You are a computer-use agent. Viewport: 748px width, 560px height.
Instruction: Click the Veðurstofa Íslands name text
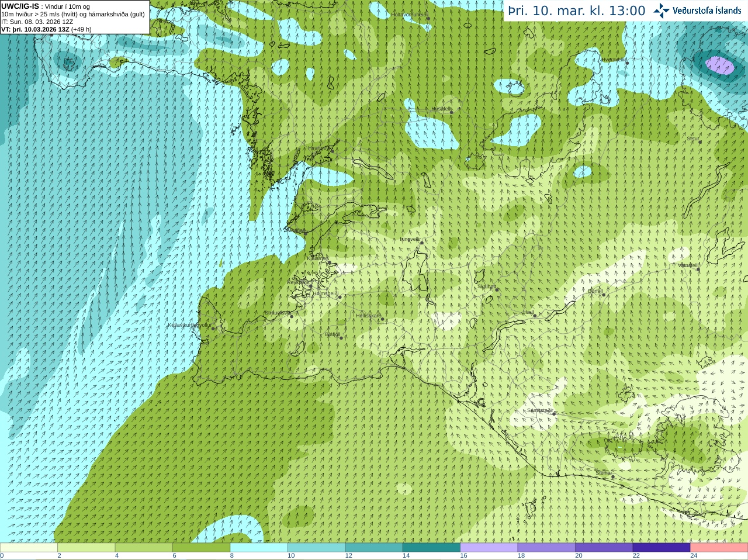point(707,11)
